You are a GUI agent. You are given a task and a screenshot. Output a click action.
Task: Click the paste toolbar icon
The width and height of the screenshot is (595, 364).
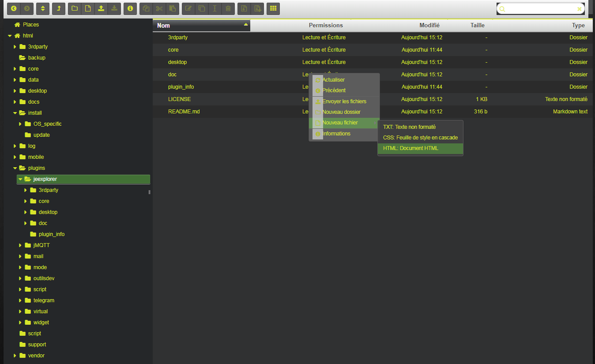click(173, 8)
